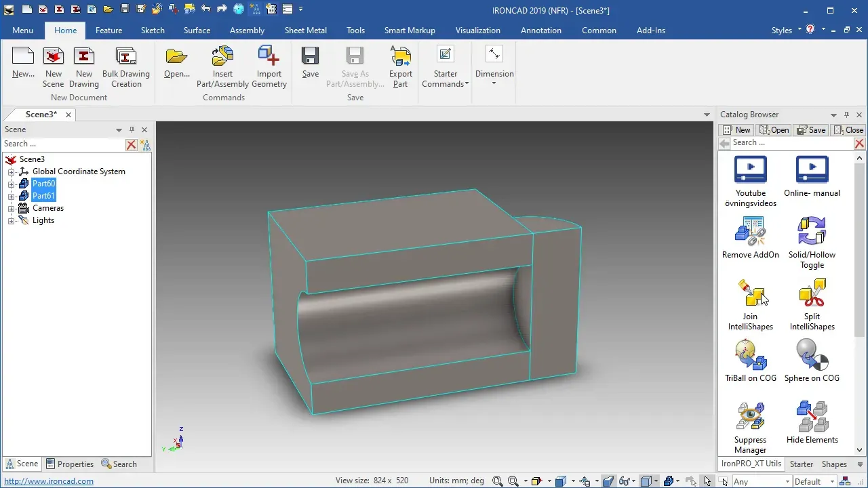Click the catalog Open button
868x488 pixels.
774,130
